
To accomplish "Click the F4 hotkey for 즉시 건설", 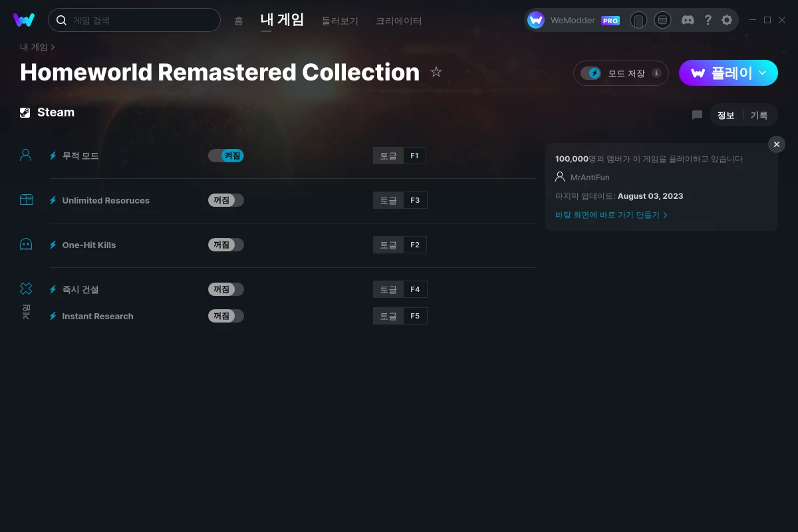I will [x=415, y=289].
